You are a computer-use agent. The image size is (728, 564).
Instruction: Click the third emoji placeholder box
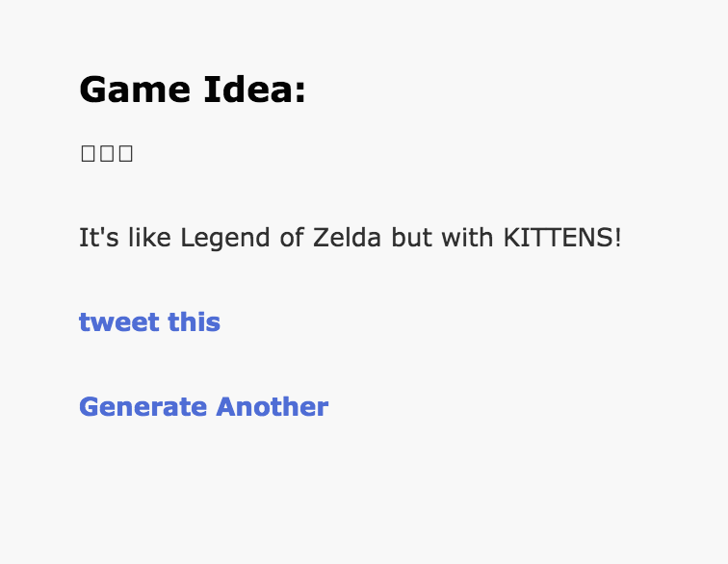125,153
